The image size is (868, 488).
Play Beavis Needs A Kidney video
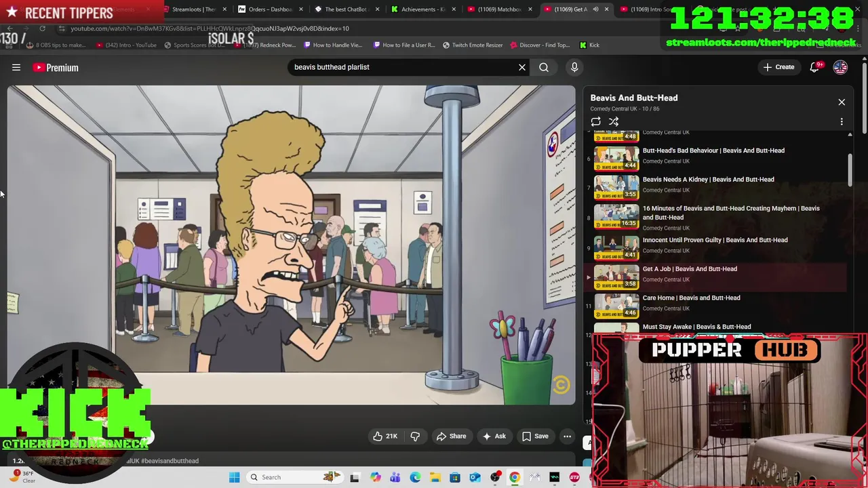708,180
